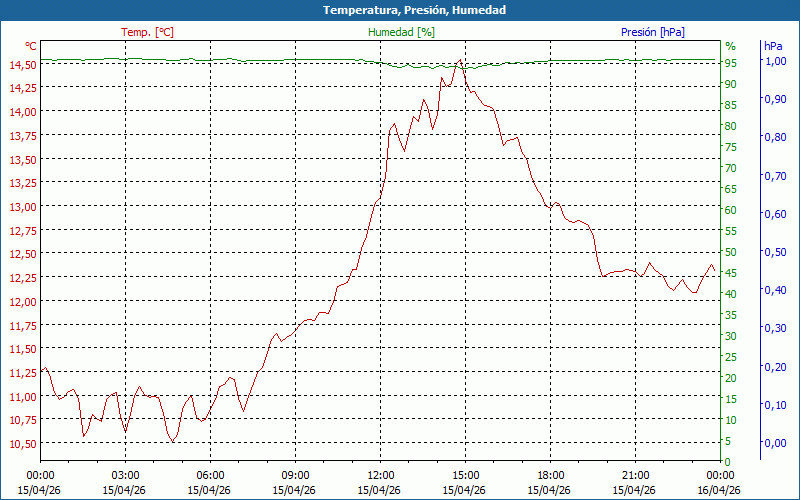Click the red temperature curve's lowest dip
Viewport: 800px width, 500px height.
(173, 440)
